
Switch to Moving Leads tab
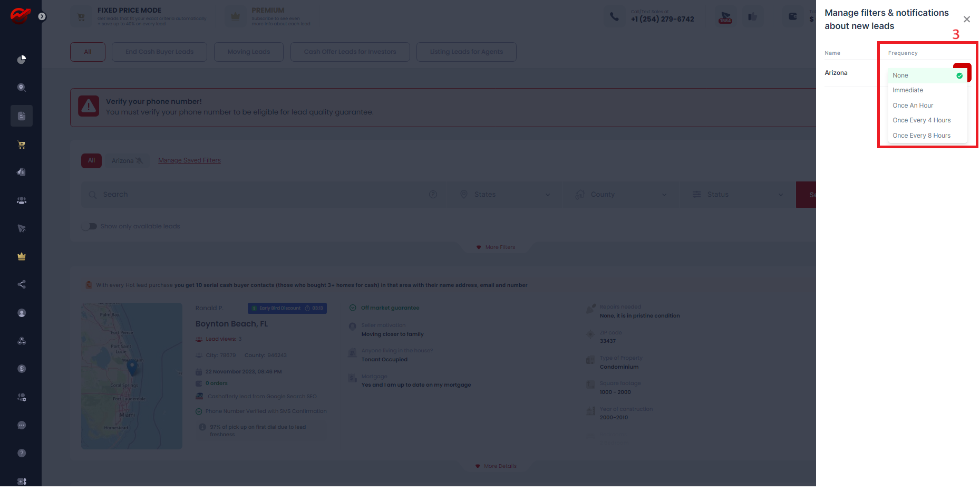point(248,52)
